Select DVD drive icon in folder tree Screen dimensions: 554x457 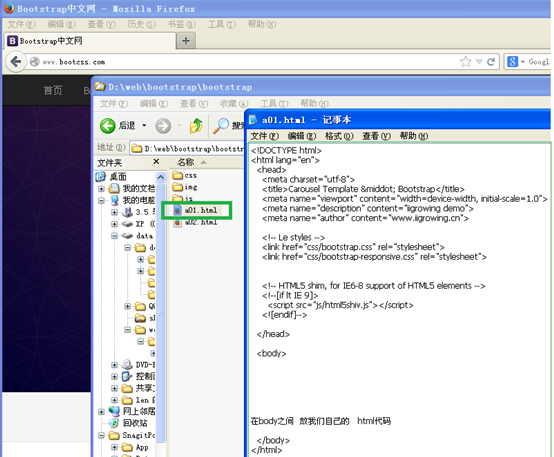point(127,364)
